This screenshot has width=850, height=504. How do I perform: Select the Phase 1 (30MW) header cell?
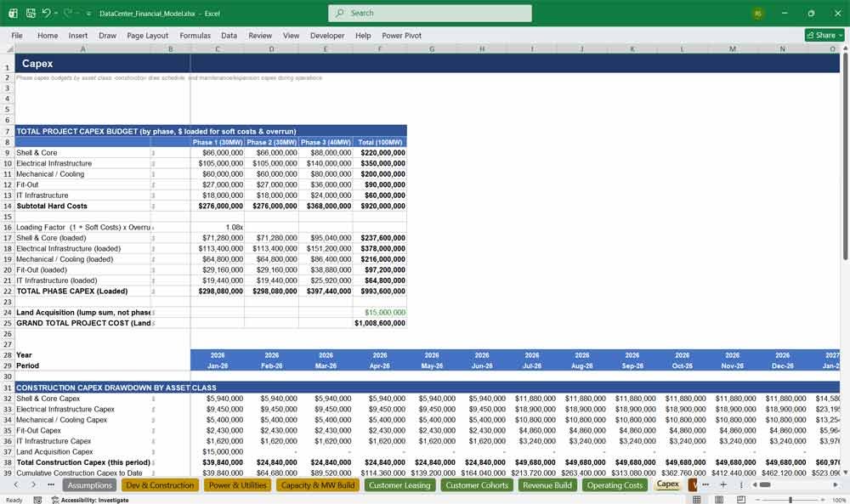tap(218, 142)
